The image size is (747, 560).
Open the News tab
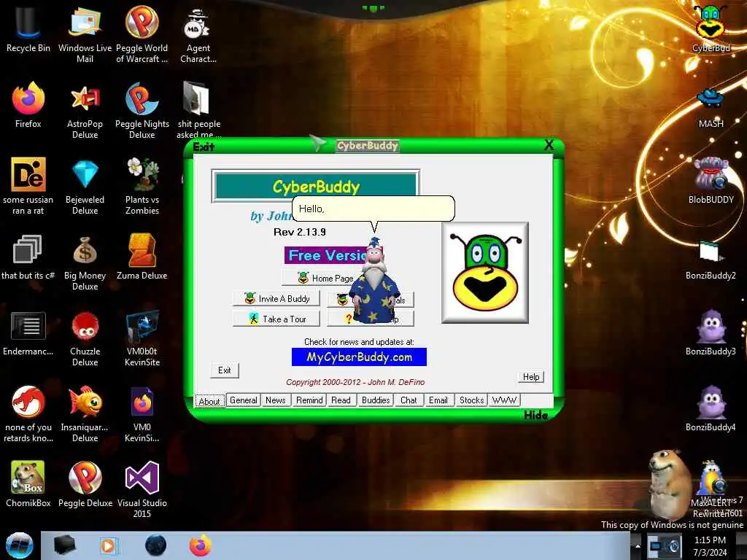pyautogui.click(x=275, y=400)
